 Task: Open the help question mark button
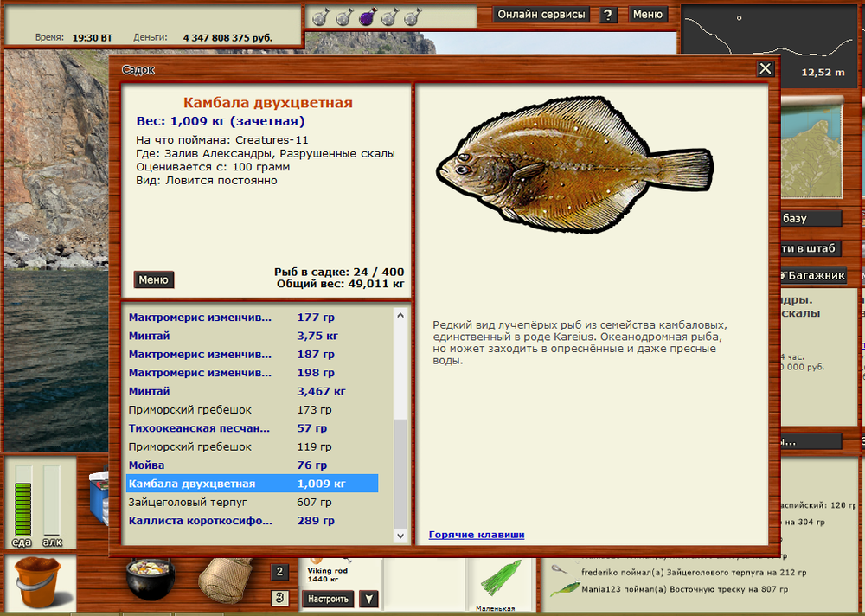coord(608,15)
